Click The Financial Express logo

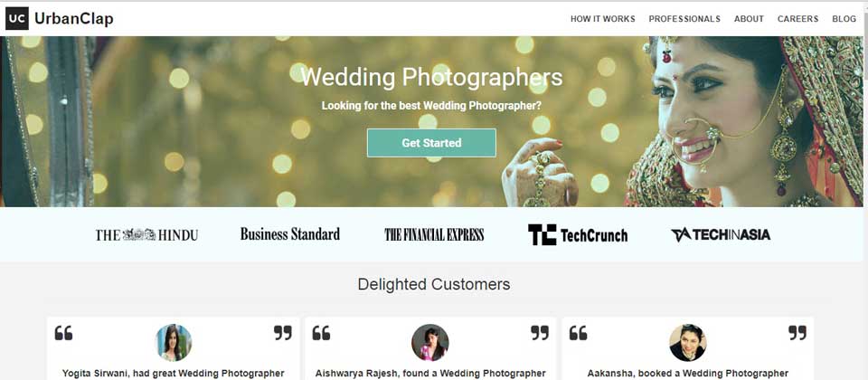click(x=434, y=235)
